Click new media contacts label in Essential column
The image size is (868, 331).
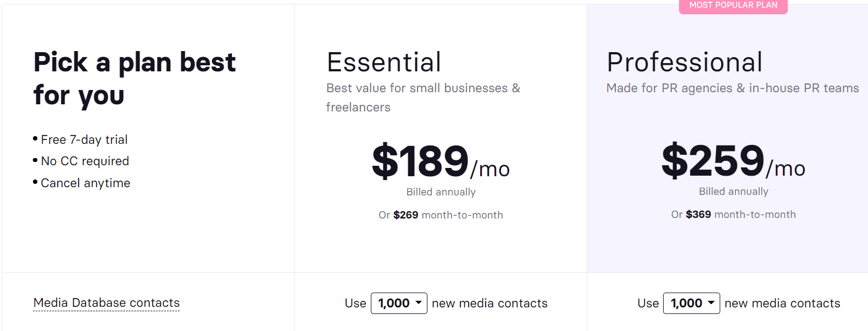489,304
